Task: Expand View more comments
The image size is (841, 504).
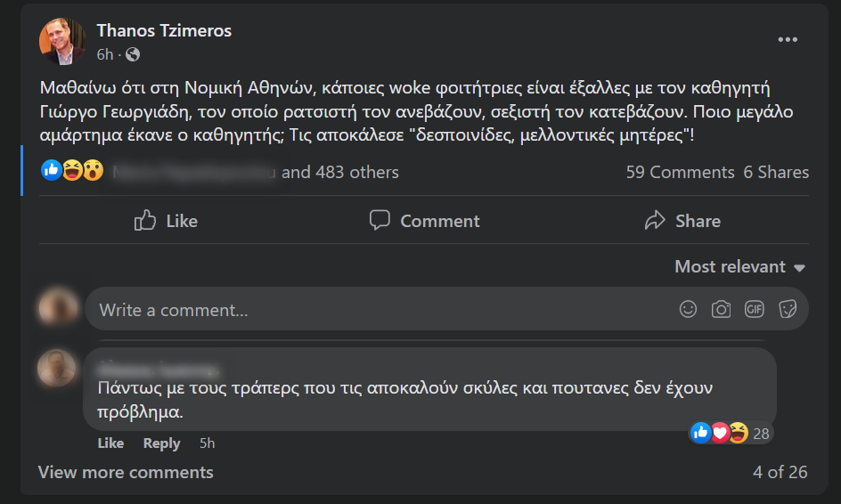Action: [126, 472]
